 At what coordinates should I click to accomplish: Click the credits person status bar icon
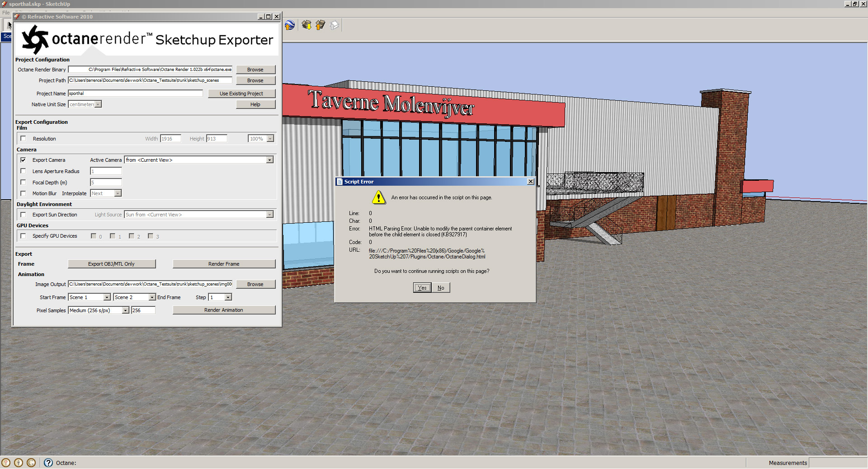coord(19,463)
